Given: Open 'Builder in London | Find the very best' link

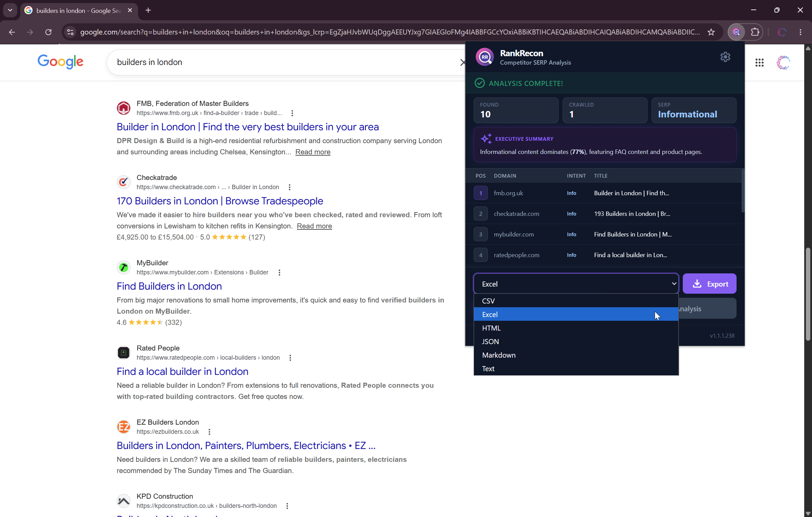Looking at the screenshot, I should 248,127.
